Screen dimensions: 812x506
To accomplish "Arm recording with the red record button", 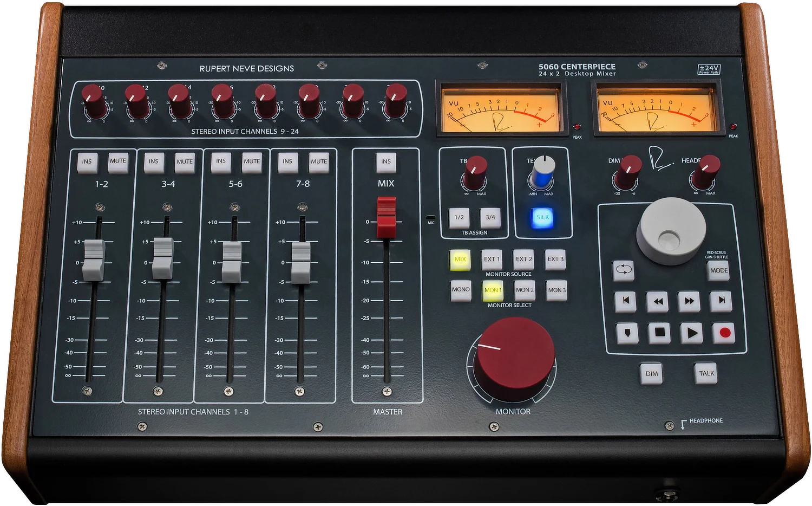I will [x=724, y=333].
